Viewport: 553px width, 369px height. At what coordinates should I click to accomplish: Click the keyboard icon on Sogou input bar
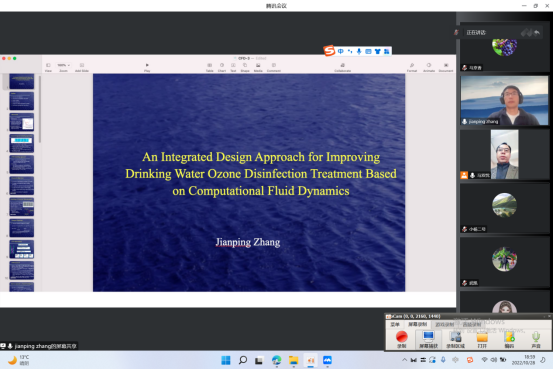pos(368,52)
